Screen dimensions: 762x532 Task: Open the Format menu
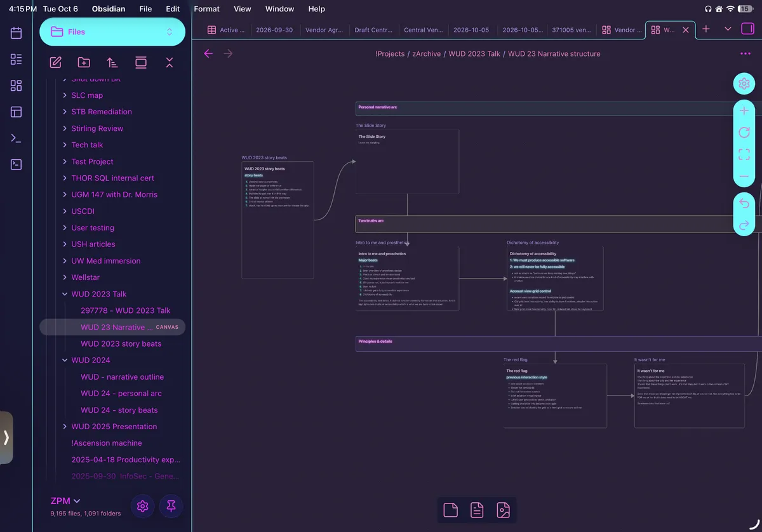click(x=206, y=9)
